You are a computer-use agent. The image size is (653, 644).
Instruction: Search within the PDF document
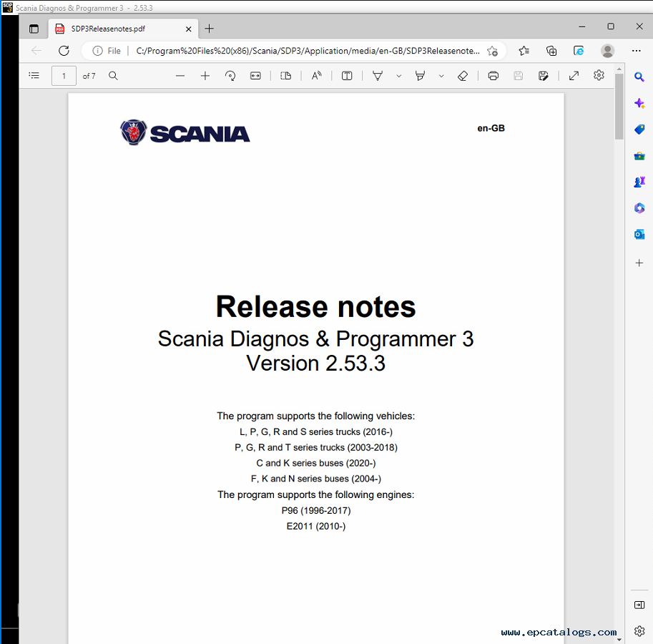113,76
